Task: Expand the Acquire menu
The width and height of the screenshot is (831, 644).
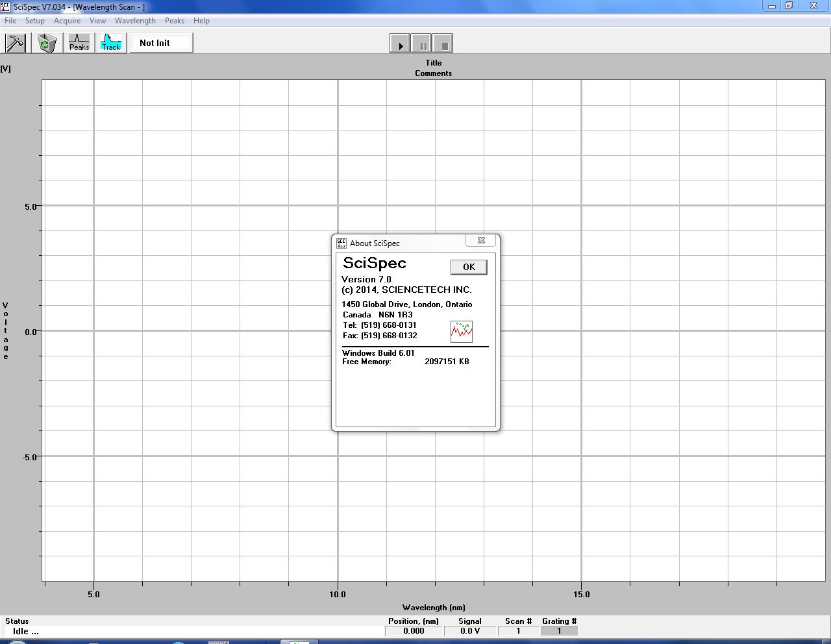Action: click(68, 21)
